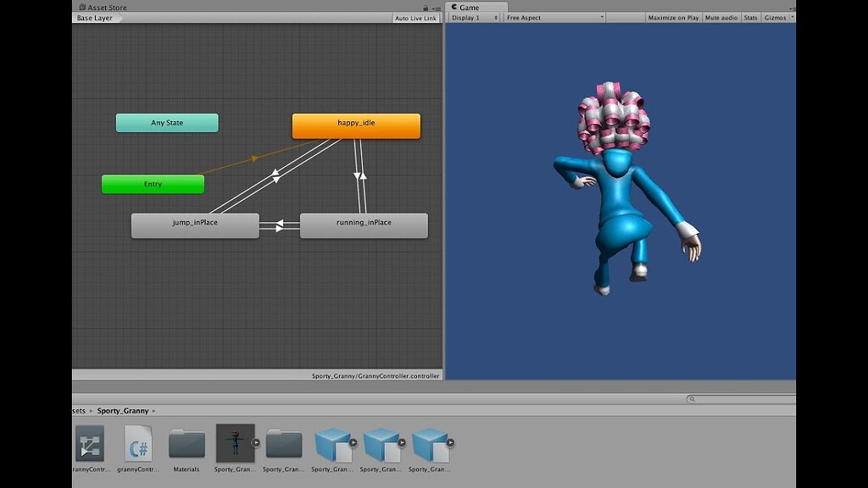868x488 pixels.
Task: Open the GrannyController animator controller asset
Action: point(90,442)
